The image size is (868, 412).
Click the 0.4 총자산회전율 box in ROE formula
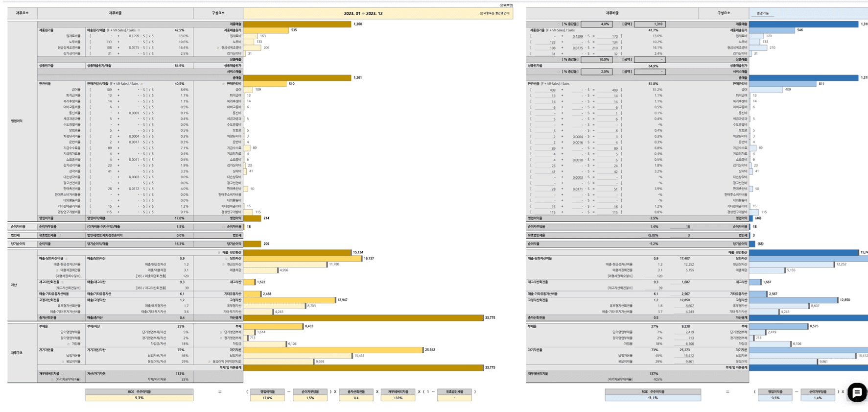(356, 398)
